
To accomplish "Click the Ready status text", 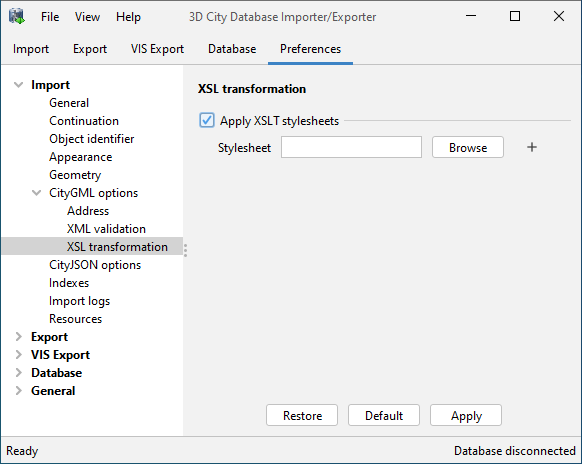I will tap(22, 451).
